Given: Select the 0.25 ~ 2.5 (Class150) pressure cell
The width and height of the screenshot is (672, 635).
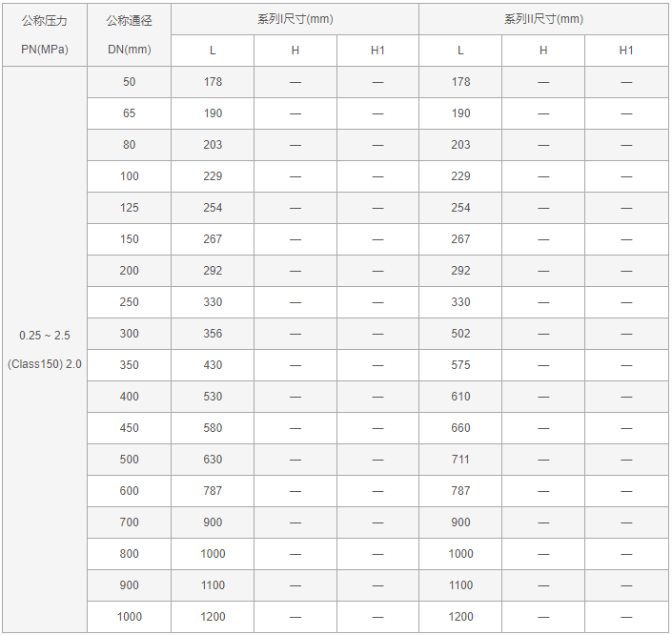Looking at the screenshot, I should coord(45,349).
